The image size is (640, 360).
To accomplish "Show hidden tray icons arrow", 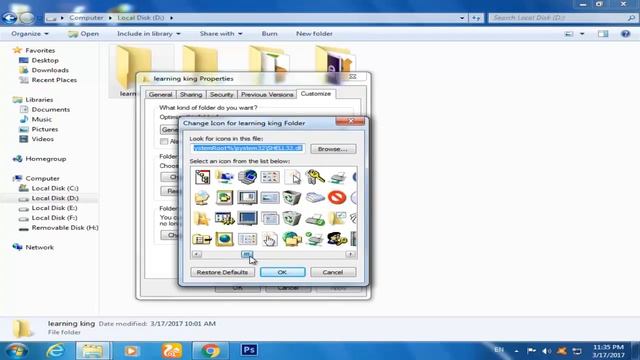I will click(x=516, y=351).
